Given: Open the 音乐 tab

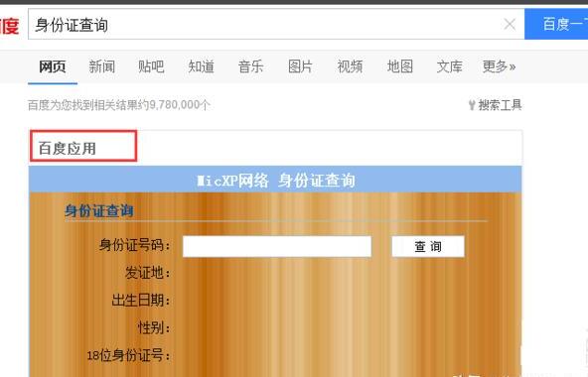Looking at the screenshot, I should [250, 67].
